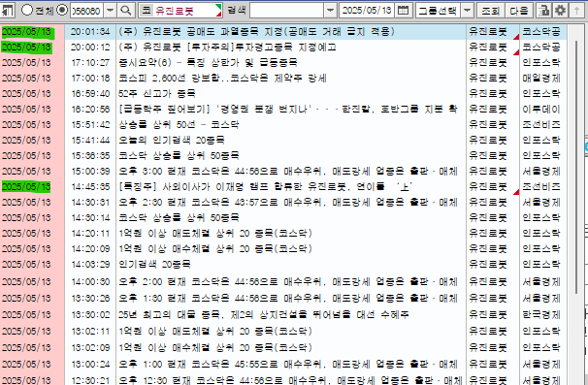Open the calendar date picker icon
This screenshot has height=385, width=588.
pos(403,11)
